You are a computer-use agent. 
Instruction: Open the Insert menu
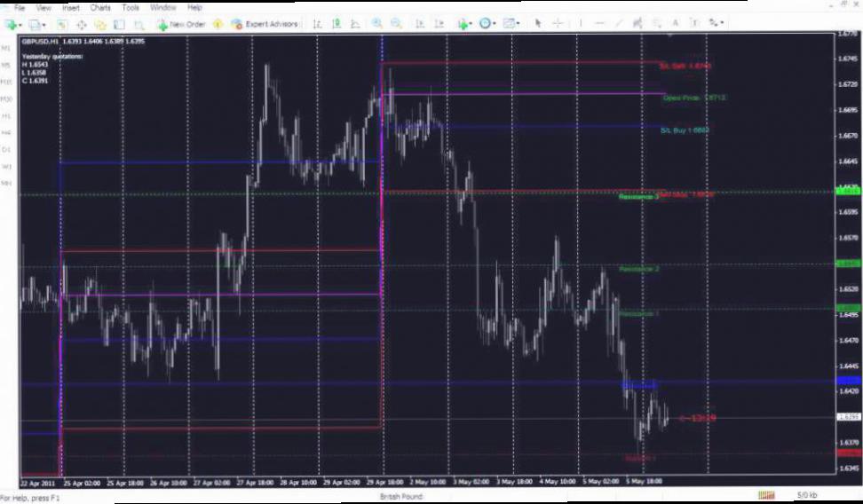click(71, 7)
